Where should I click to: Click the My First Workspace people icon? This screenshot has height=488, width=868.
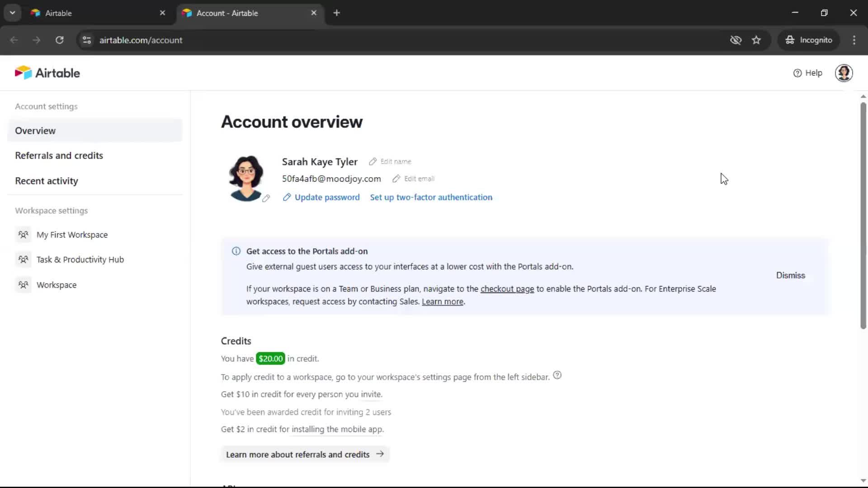23,235
